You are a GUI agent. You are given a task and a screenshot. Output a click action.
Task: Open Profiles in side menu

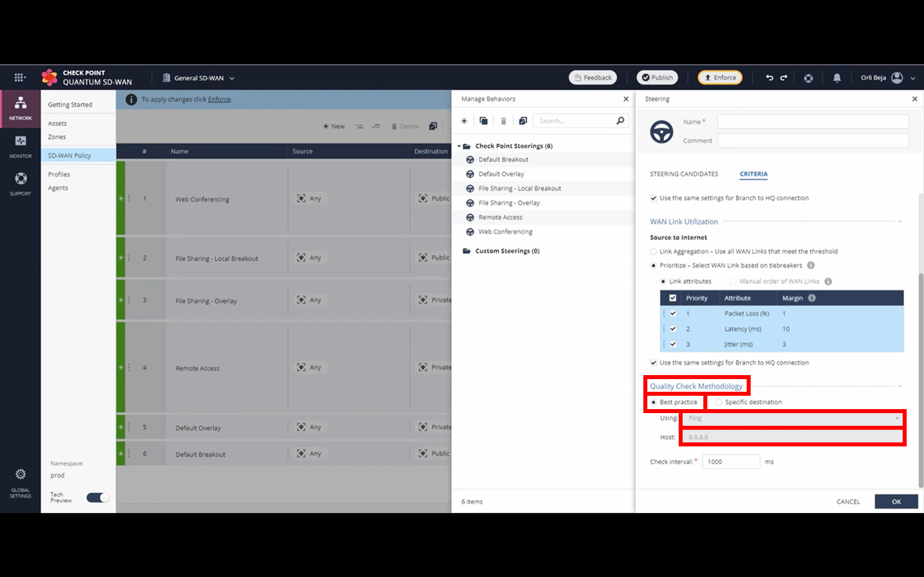pyautogui.click(x=59, y=174)
